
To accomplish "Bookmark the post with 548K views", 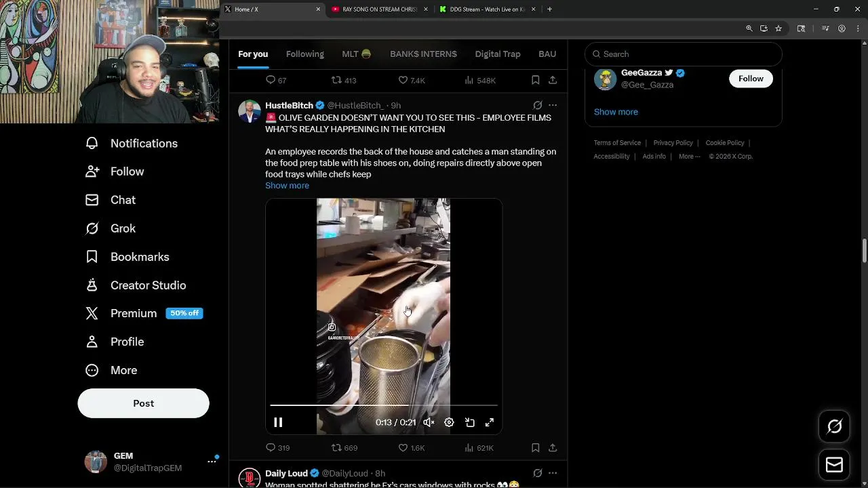I will 535,80.
